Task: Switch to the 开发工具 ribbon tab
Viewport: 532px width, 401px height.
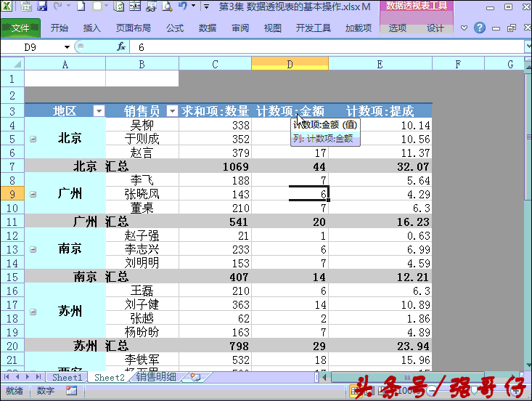Action: (x=313, y=28)
